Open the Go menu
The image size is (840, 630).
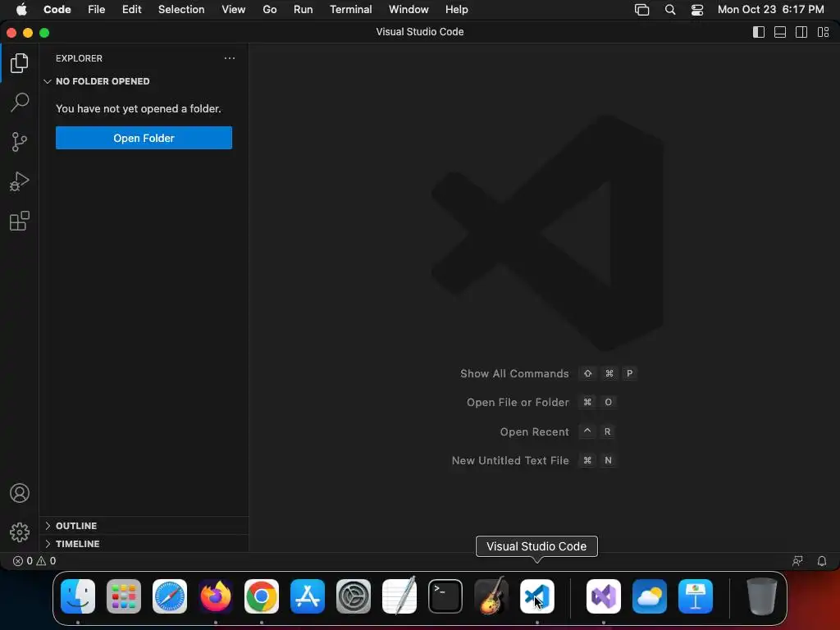(269, 10)
